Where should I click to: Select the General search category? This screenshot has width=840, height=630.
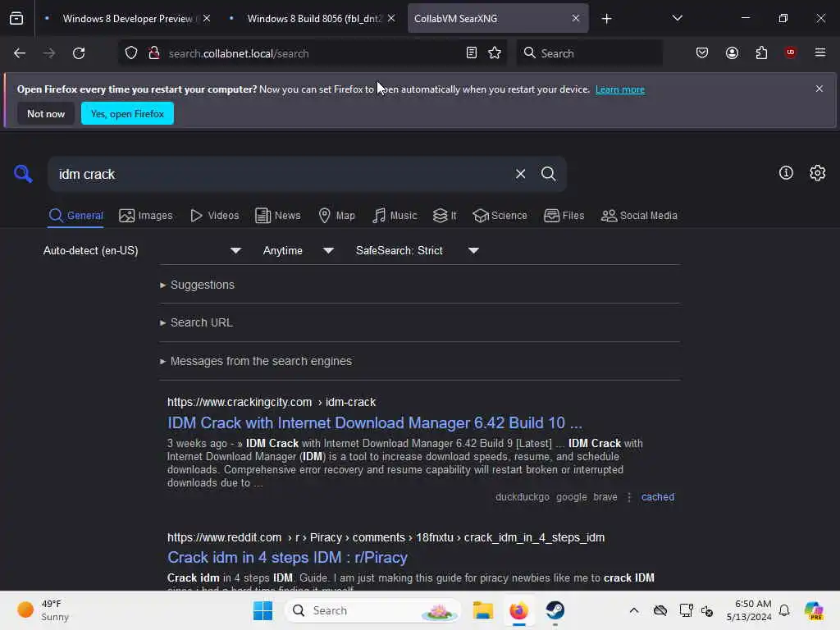[75, 216]
